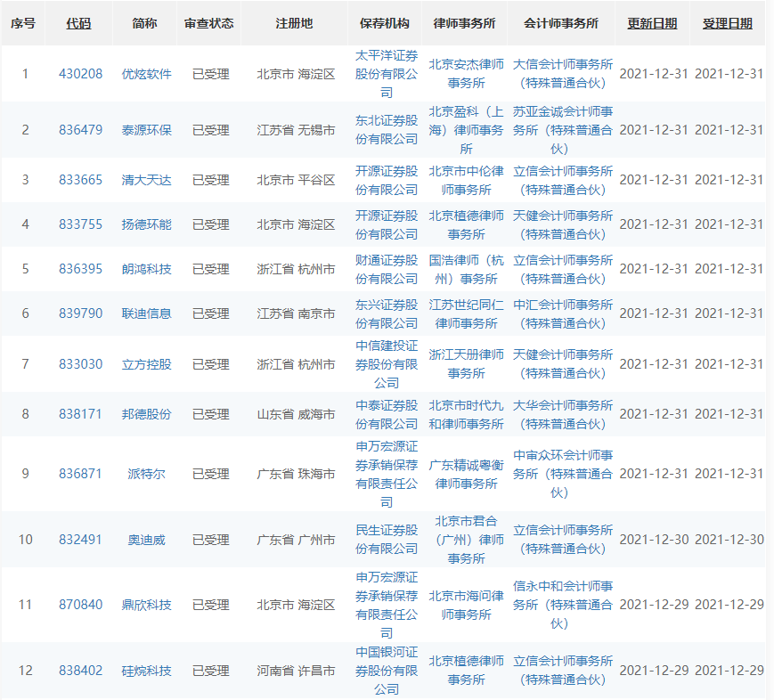774x700 pixels.
Task: Open accounting firm 中汇会计师事务所
Action: (563, 313)
